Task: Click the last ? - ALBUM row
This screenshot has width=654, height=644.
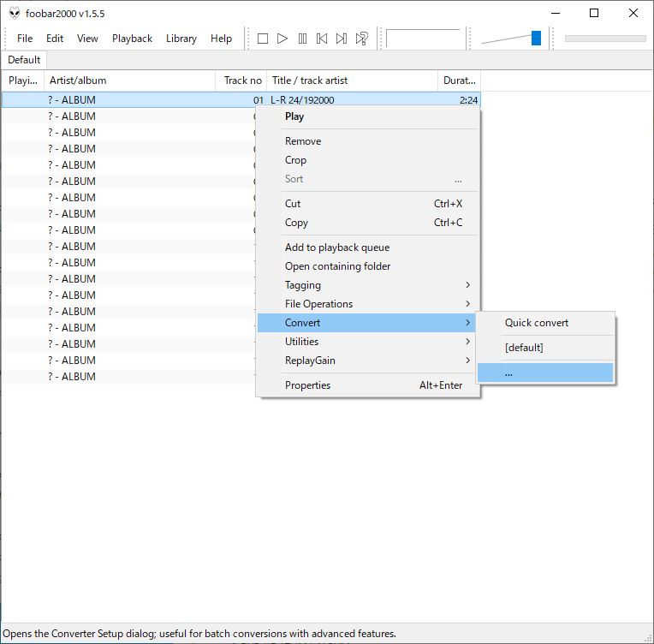Action: click(129, 377)
